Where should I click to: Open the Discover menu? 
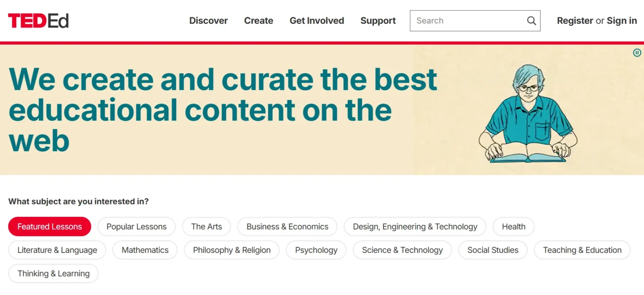[208, 21]
